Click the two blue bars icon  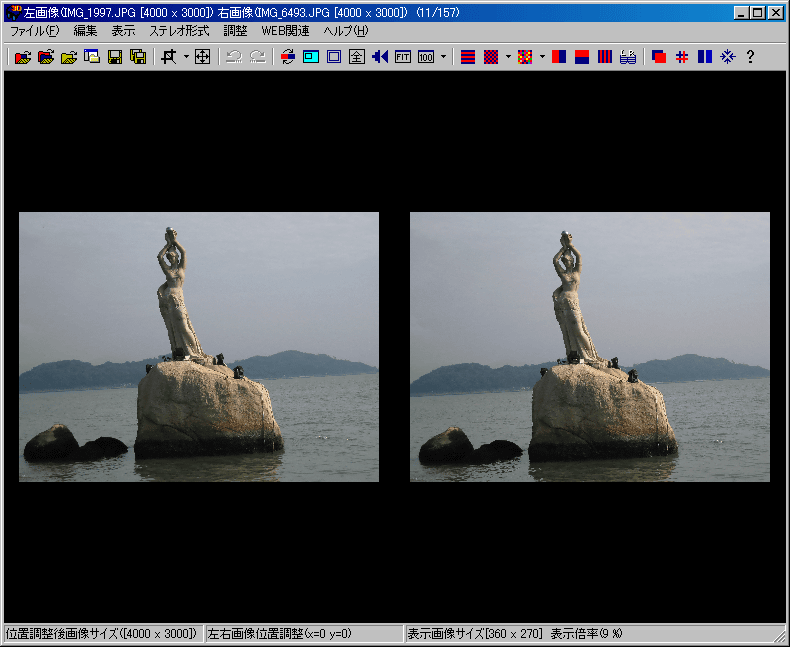tap(705, 56)
